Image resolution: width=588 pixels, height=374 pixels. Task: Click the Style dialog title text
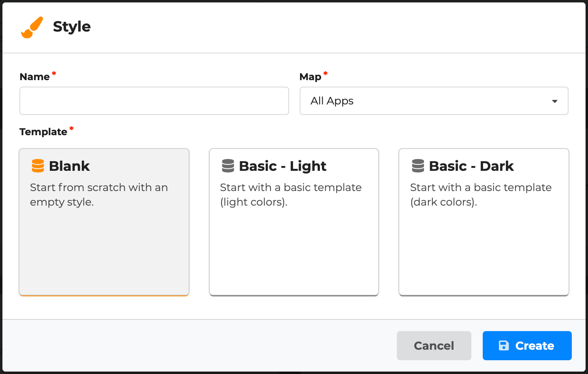[72, 27]
